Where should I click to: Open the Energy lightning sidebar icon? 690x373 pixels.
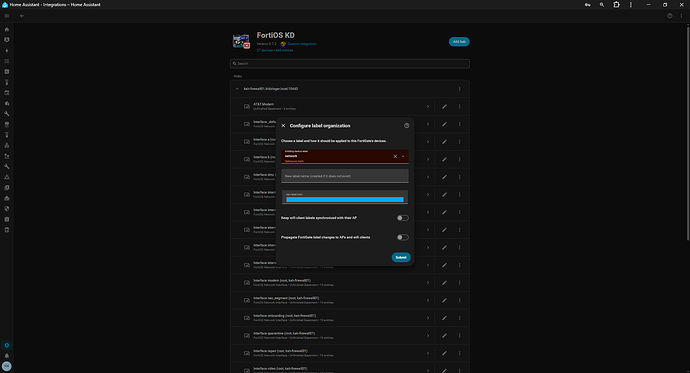pyautogui.click(x=7, y=51)
